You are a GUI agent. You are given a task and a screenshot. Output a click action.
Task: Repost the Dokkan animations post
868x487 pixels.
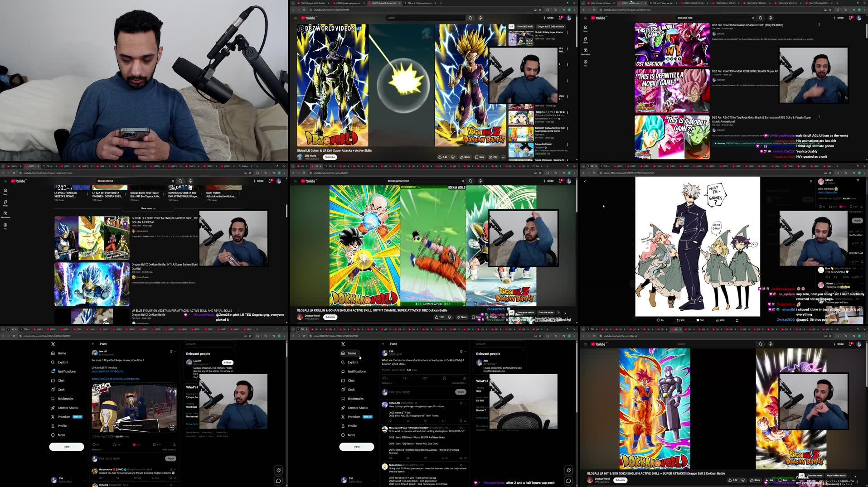tap(404, 379)
